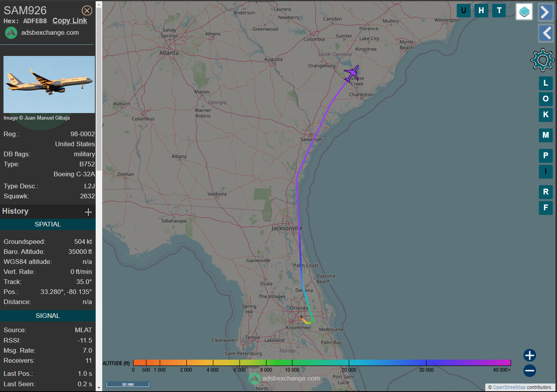557x392 pixels.
Task: Expand the History section with plus icon
Action: [x=88, y=212]
